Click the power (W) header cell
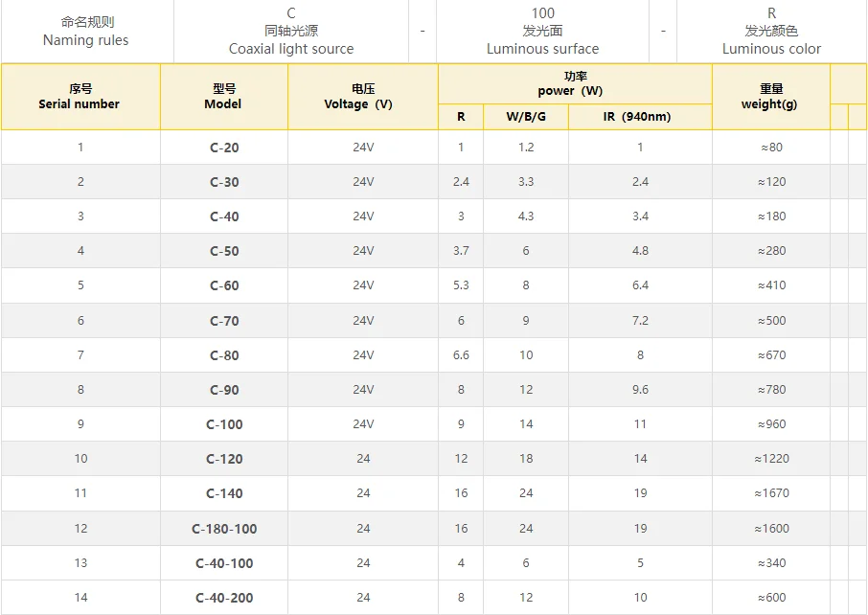The width and height of the screenshot is (868, 615). pyautogui.click(x=575, y=83)
